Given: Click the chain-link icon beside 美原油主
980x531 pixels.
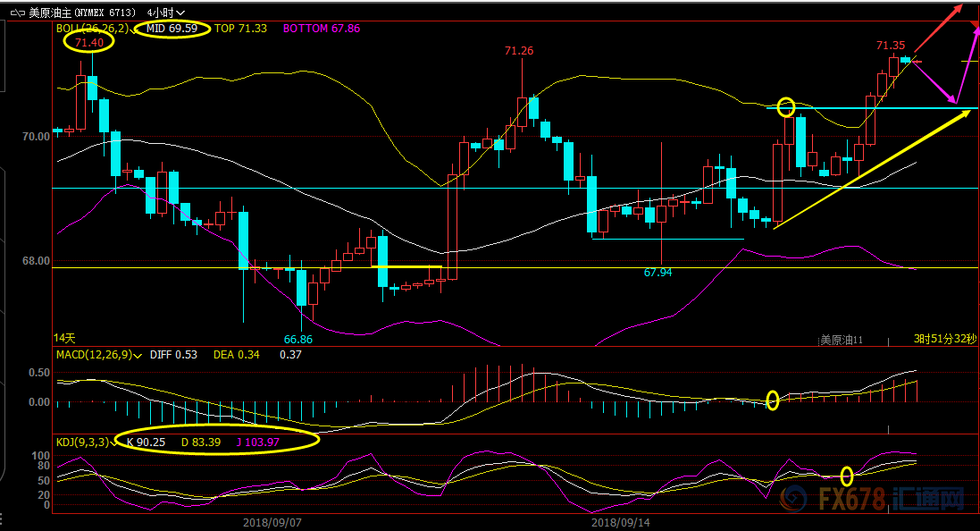Looking at the screenshot, I should [x=18, y=13].
